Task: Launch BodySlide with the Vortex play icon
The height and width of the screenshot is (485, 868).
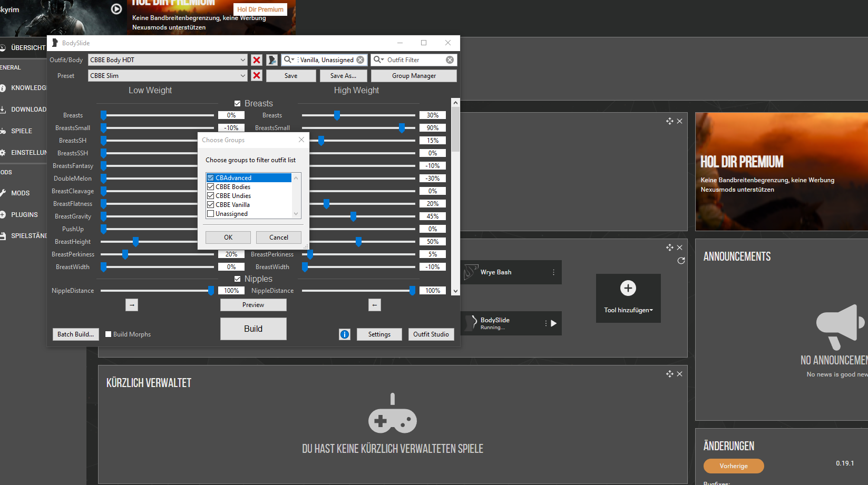Action: point(554,323)
